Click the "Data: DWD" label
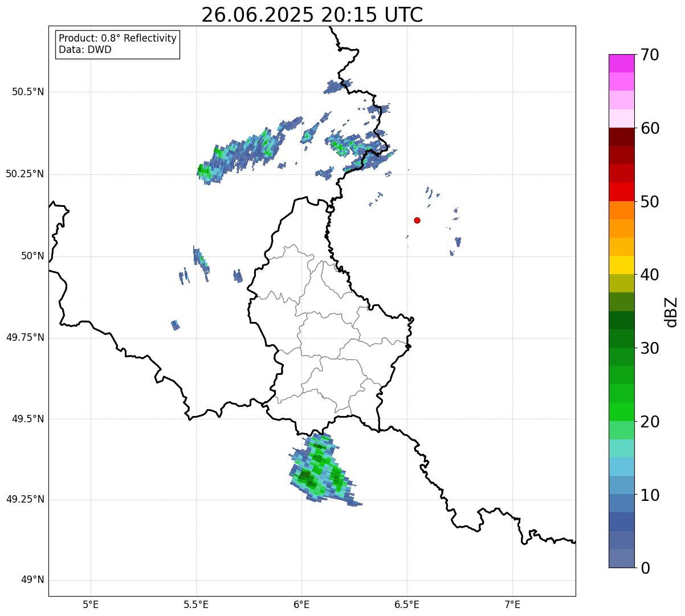The width and height of the screenshot is (685, 616). (x=85, y=50)
